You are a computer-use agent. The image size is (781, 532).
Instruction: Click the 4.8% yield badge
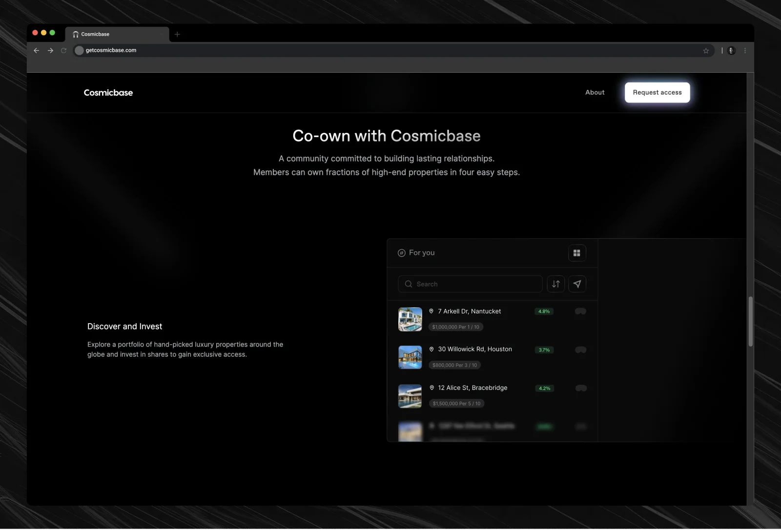tap(544, 311)
